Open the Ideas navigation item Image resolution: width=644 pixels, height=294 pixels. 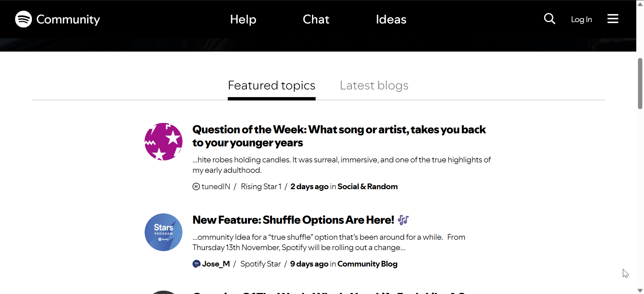391,19
